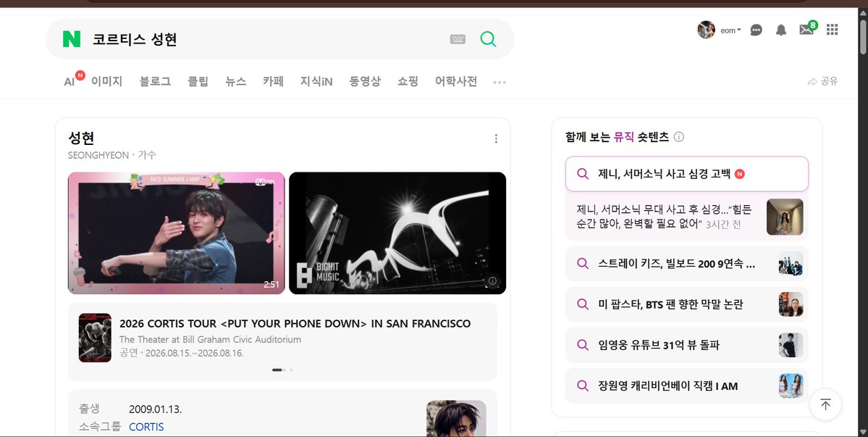Open the 성현 profile card three-dot menu
The height and width of the screenshot is (437, 868).
click(496, 138)
